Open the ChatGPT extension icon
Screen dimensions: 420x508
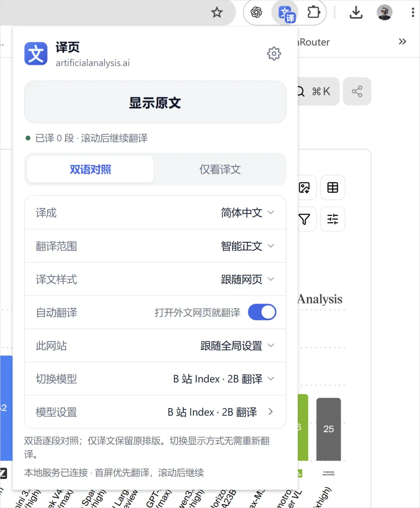pos(256,12)
